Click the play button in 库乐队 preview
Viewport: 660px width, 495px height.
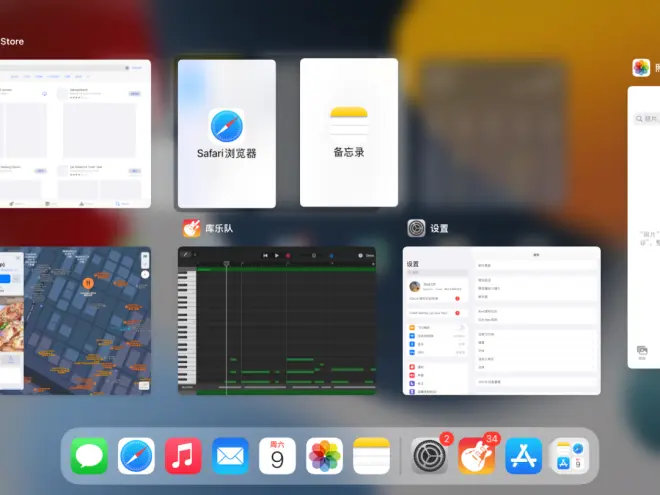pyautogui.click(x=277, y=255)
